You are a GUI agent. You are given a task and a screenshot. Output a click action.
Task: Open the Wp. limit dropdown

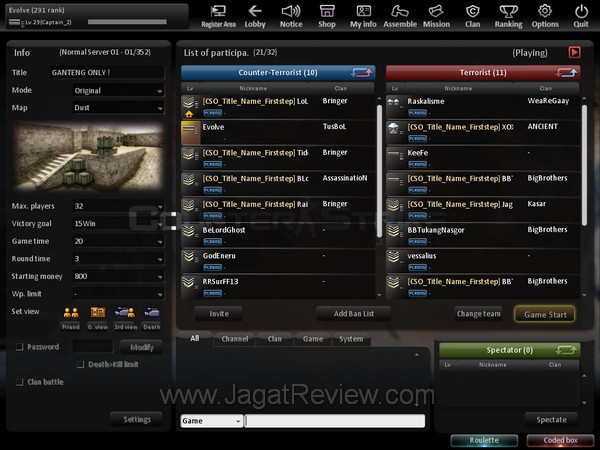click(119, 294)
